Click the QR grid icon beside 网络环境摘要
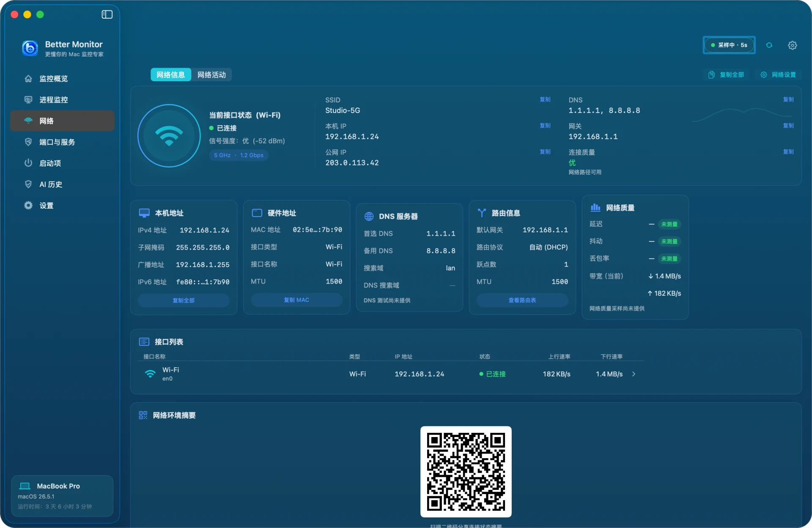812x528 pixels. click(x=143, y=415)
